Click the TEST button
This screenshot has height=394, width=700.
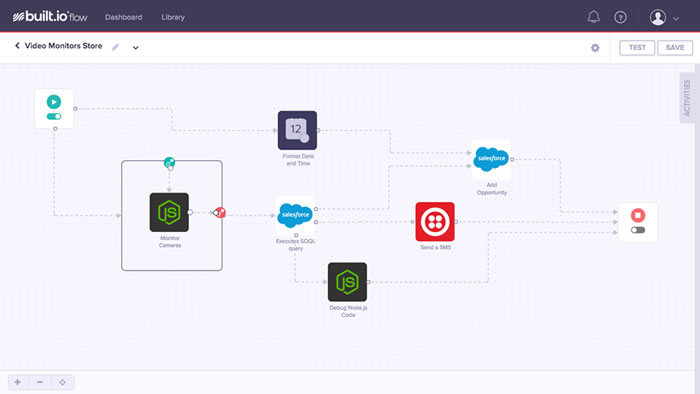tap(637, 48)
